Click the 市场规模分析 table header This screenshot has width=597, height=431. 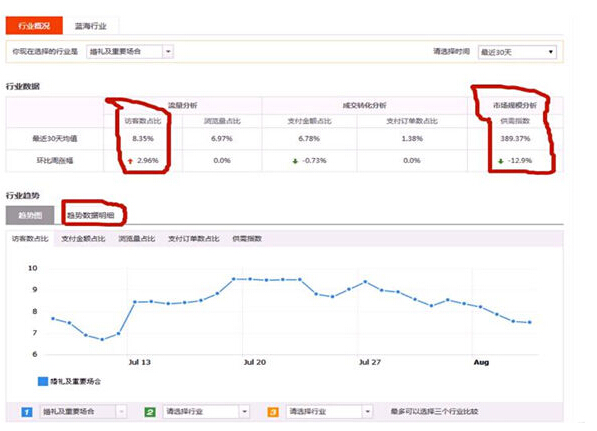pyautogui.click(x=515, y=105)
